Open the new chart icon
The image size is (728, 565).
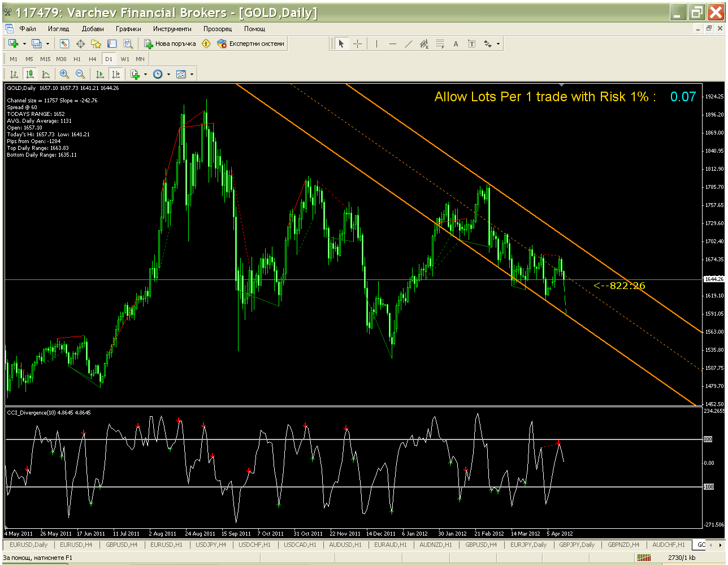[x=13, y=44]
